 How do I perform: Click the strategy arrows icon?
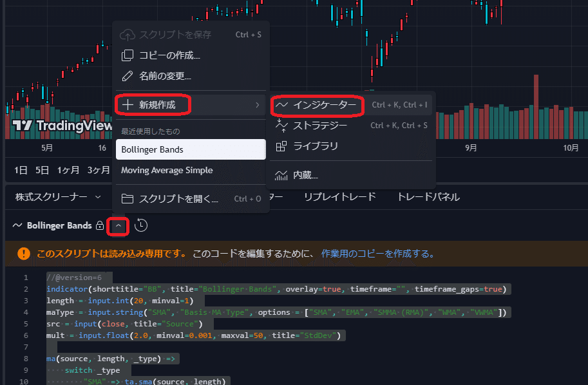[x=281, y=126]
